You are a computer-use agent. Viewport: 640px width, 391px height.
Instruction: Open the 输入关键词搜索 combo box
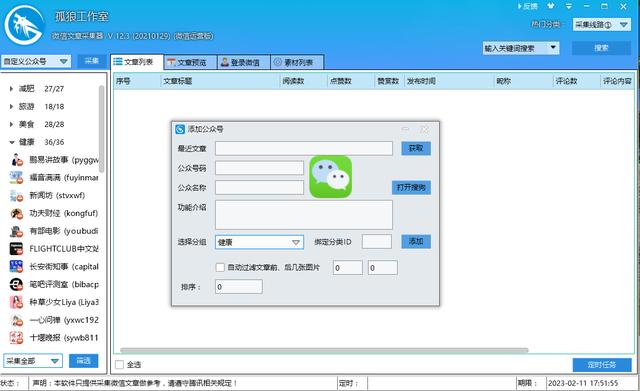520,48
